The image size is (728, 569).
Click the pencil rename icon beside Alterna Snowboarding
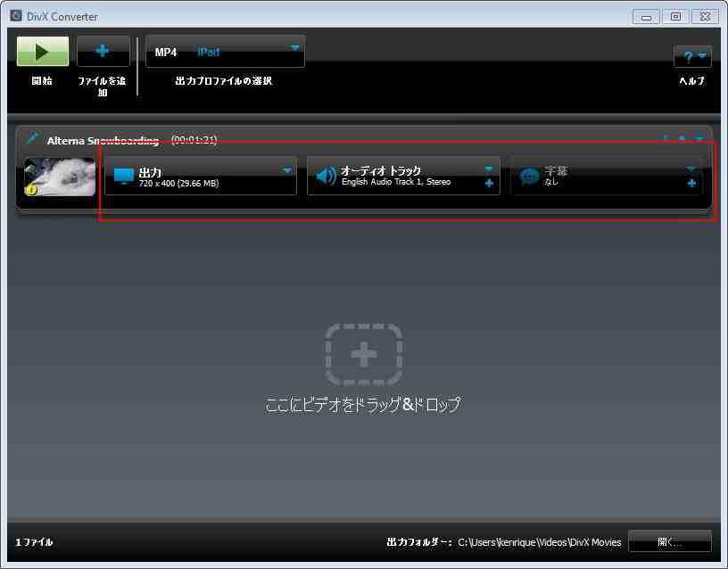[x=33, y=138]
